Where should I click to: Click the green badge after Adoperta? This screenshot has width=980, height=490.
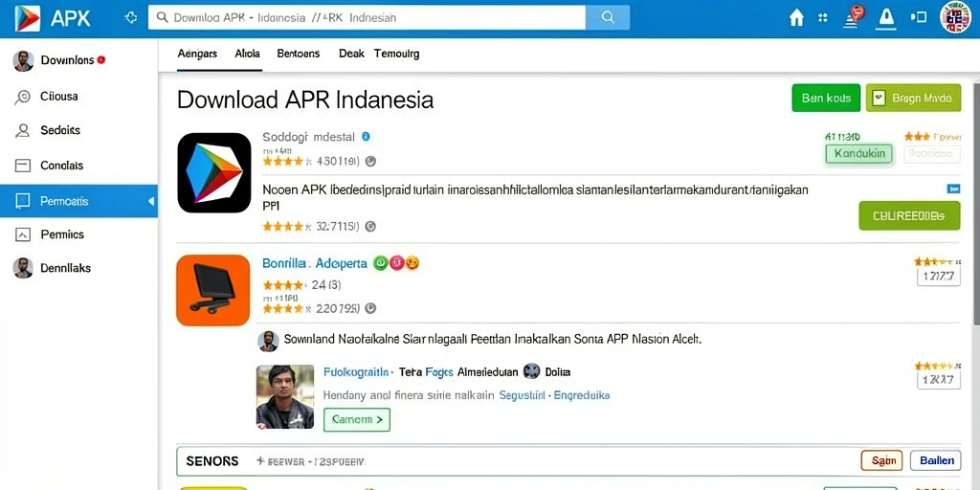click(381, 263)
